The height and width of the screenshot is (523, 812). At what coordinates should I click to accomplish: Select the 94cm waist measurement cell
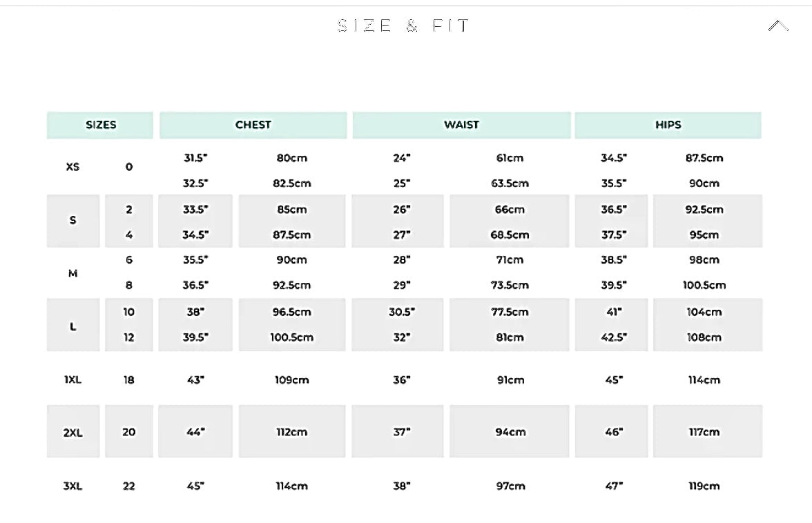click(510, 432)
